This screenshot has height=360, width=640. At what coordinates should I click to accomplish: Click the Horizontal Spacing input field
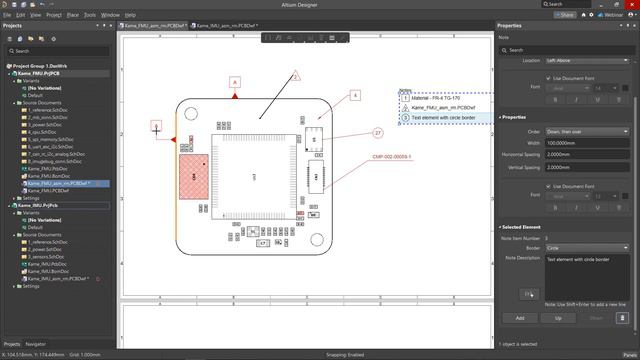[587, 154]
